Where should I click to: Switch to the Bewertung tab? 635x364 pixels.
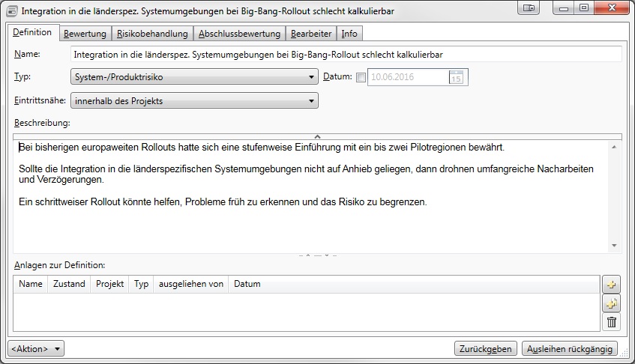85,34
